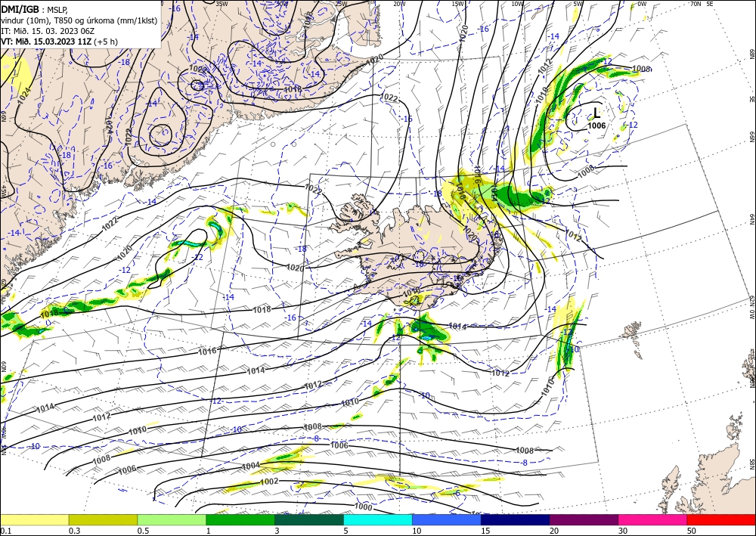Click the 'L' low pressure center marker
The image size is (756, 536).
pyautogui.click(x=596, y=113)
